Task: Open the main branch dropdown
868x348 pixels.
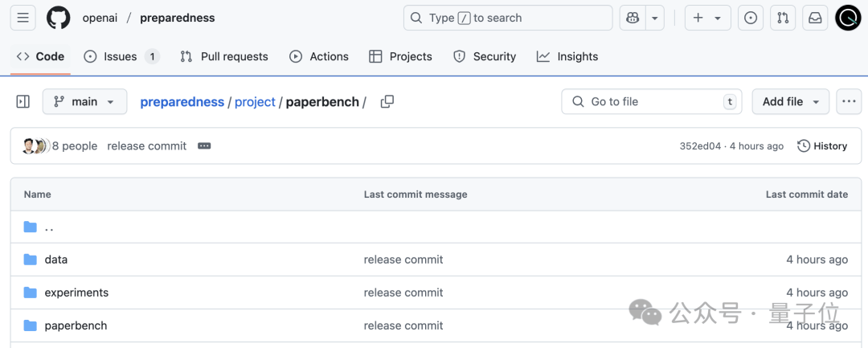Action: tap(84, 102)
